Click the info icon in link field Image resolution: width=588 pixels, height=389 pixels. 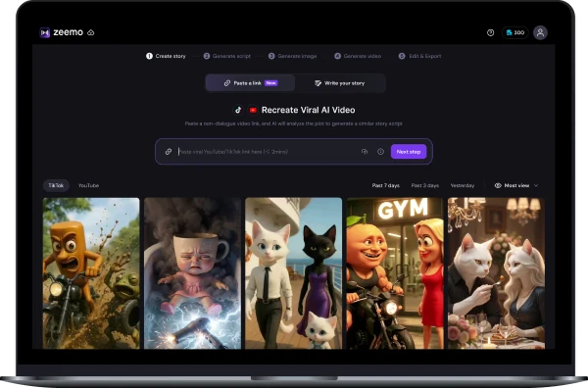tap(380, 152)
